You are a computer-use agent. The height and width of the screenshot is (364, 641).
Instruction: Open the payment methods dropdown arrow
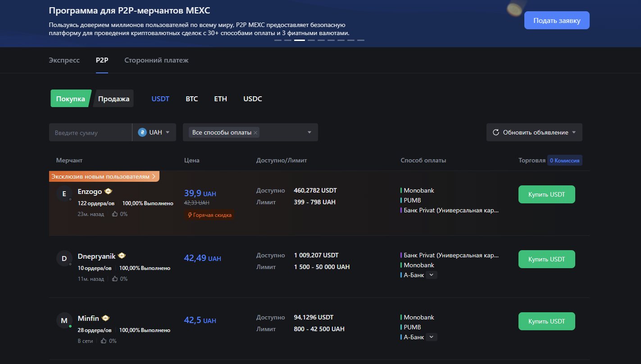tap(309, 132)
